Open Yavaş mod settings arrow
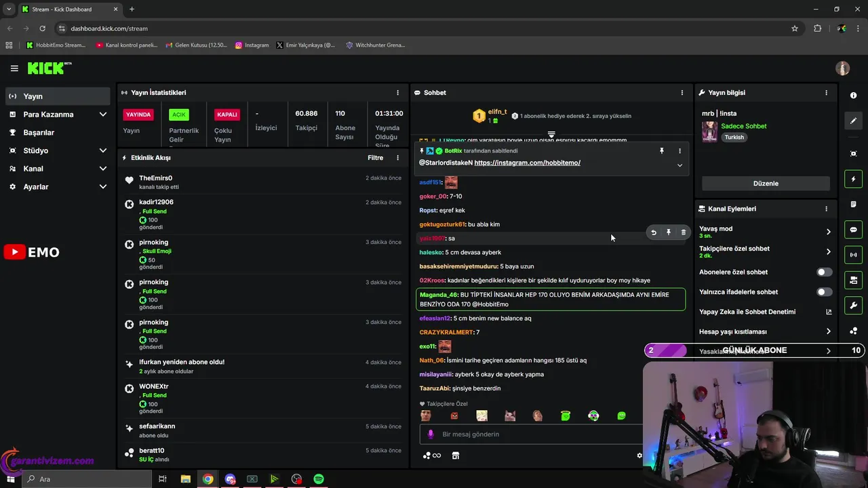The width and height of the screenshot is (868, 488). (x=828, y=232)
